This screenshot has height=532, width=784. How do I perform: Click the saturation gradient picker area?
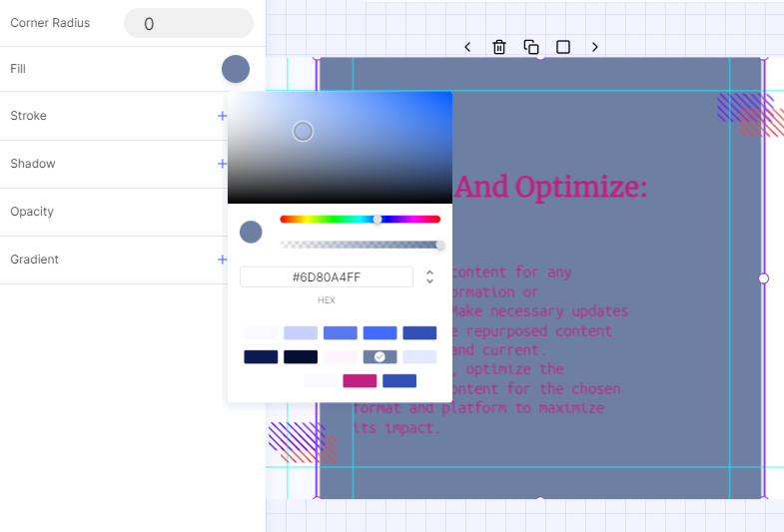(x=340, y=148)
